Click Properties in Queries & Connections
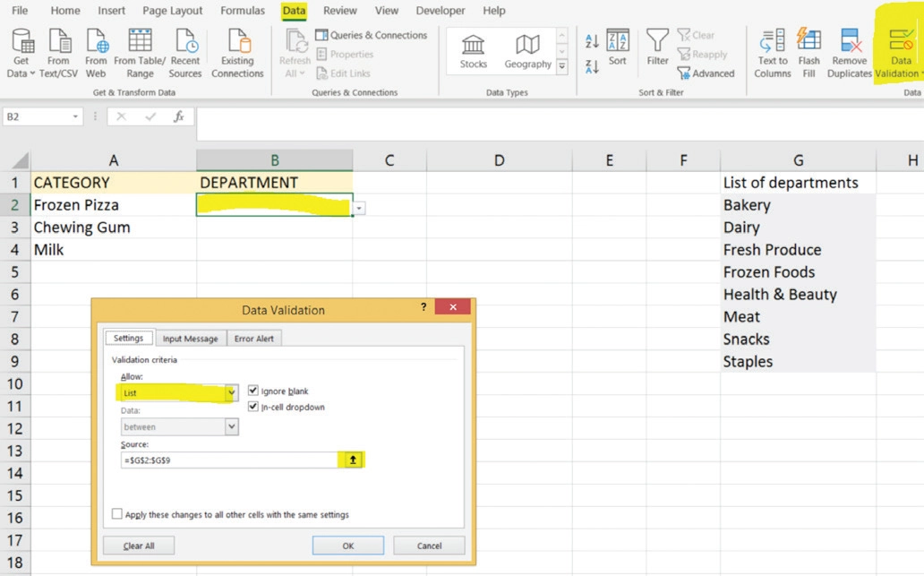Screen dimensions: 924x576 coord(345,55)
